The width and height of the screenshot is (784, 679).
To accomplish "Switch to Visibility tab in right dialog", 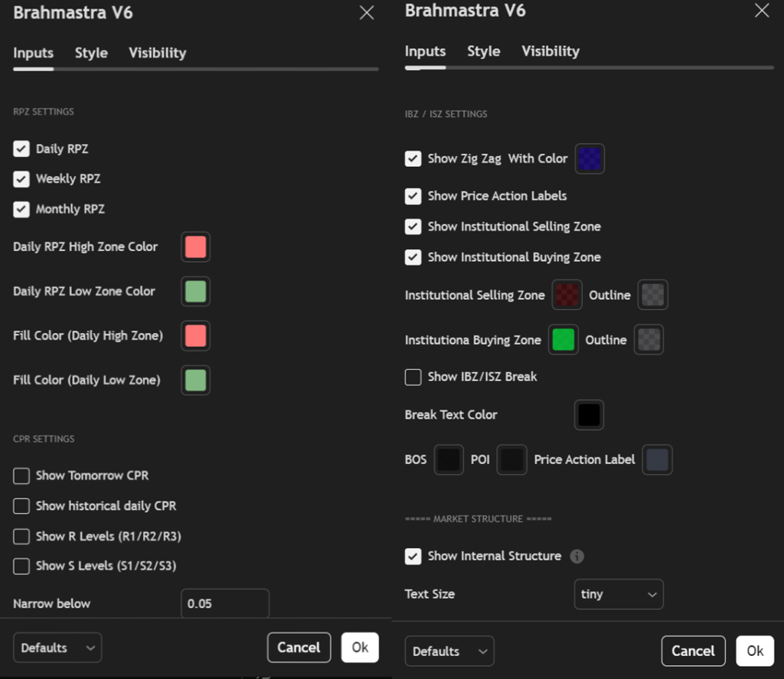I will pyautogui.click(x=550, y=51).
